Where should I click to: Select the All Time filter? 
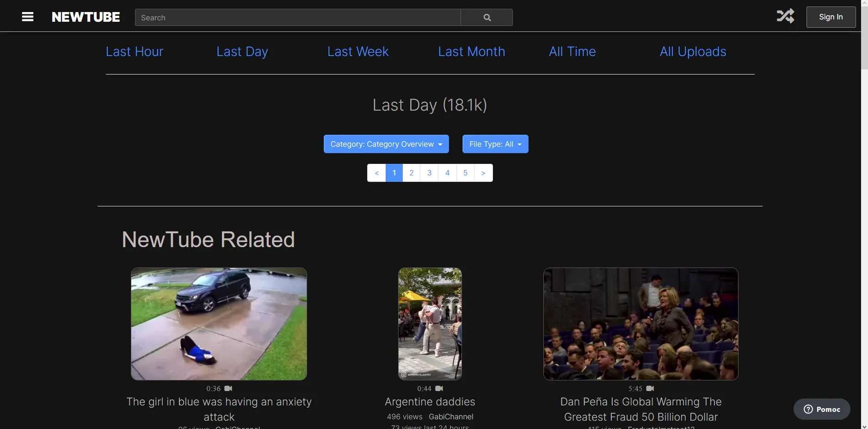[x=572, y=52]
